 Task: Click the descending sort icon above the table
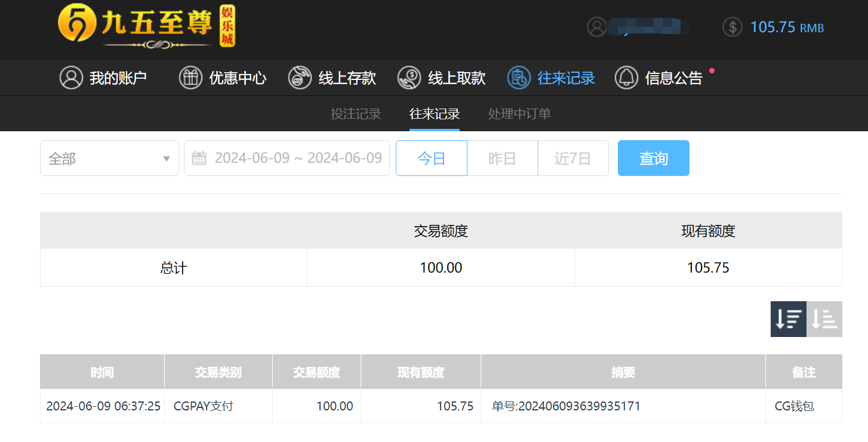click(x=788, y=319)
